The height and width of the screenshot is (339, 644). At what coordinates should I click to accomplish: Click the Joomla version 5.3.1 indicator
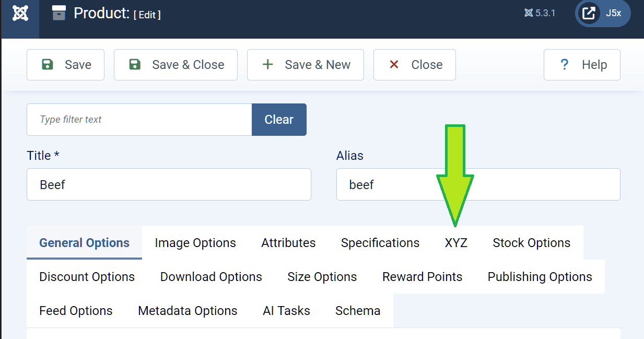[540, 13]
